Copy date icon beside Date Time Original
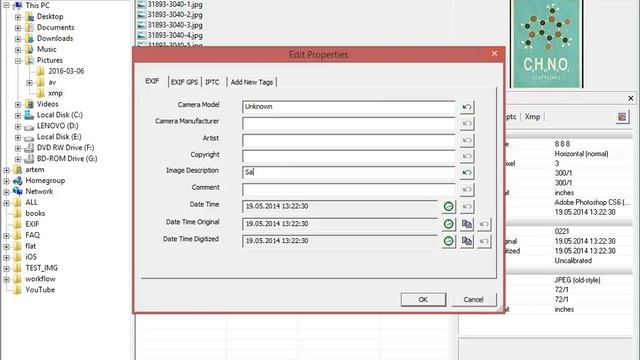Screen dimensions: 640x360 tap(467, 224)
